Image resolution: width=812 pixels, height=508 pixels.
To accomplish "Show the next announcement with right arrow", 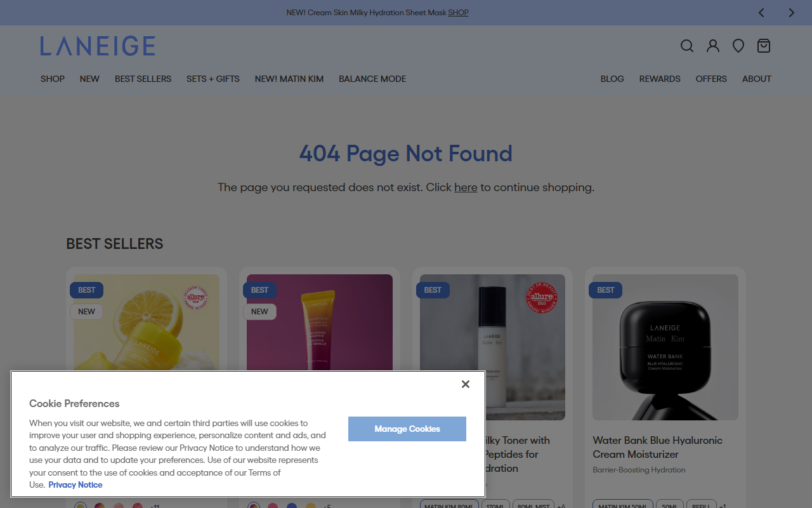I will pos(791,13).
